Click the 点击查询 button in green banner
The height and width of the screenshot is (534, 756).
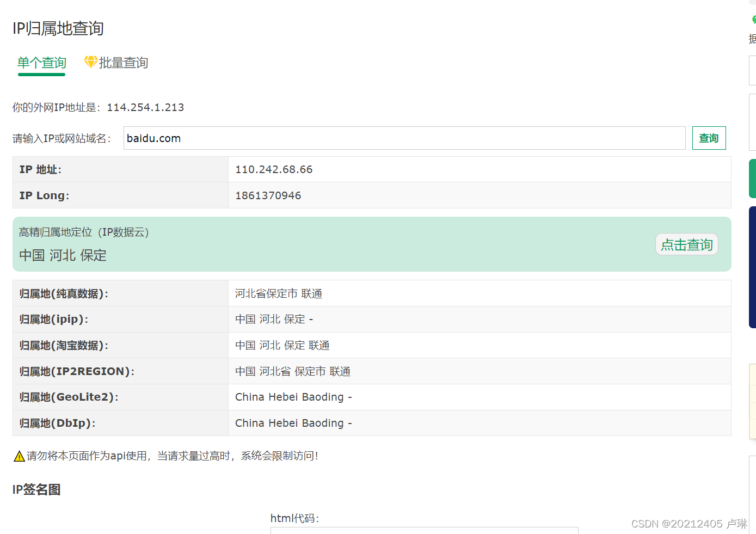[687, 244]
